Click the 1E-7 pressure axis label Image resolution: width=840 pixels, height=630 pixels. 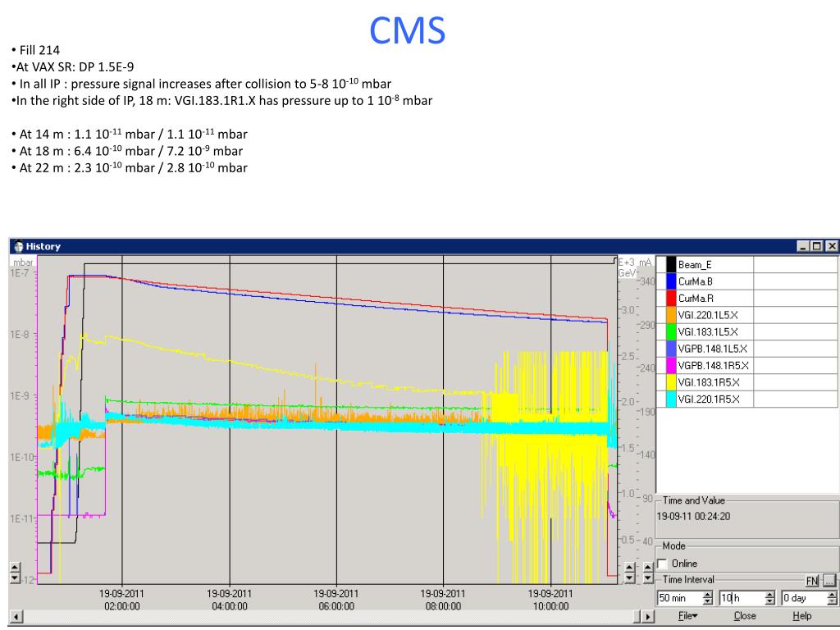[20, 272]
